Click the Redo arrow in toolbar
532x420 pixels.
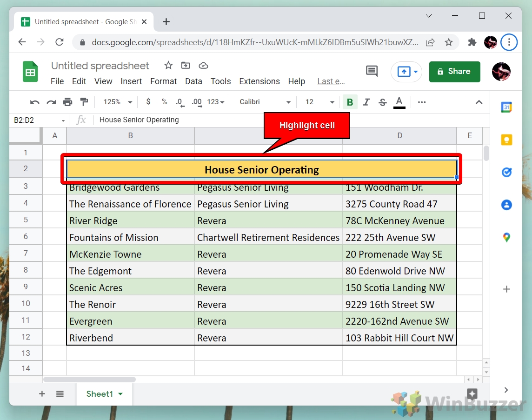[x=51, y=102]
